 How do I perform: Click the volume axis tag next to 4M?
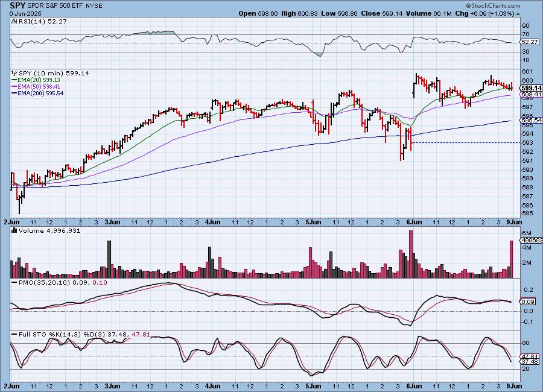click(531, 240)
